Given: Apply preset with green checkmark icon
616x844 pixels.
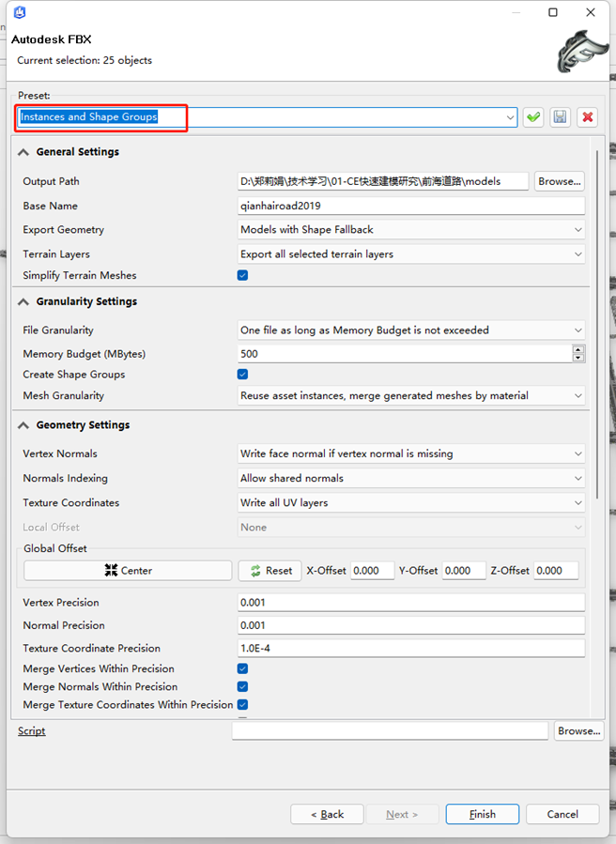Looking at the screenshot, I should (x=533, y=116).
